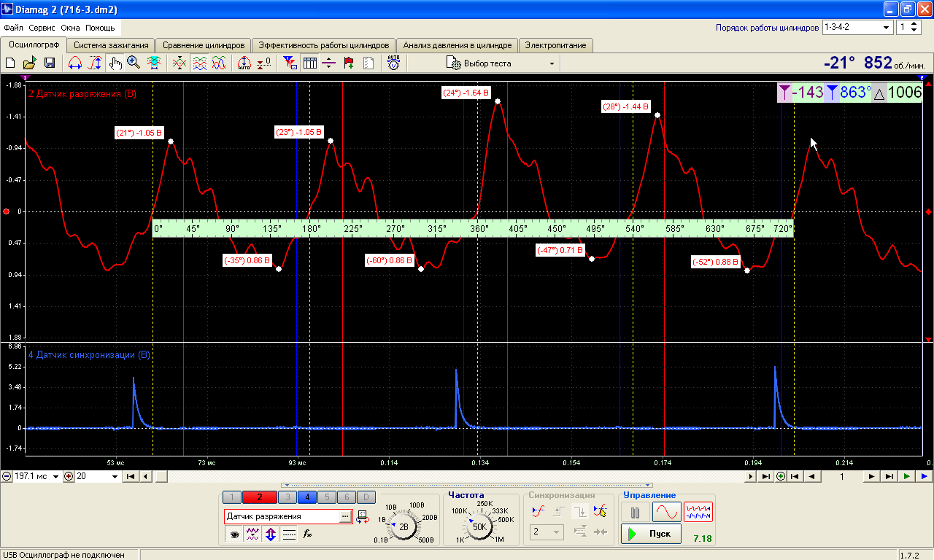Switch to Эффективность работы цилиндров tab
This screenshot has height=560, width=934.
click(x=324, y=45)
